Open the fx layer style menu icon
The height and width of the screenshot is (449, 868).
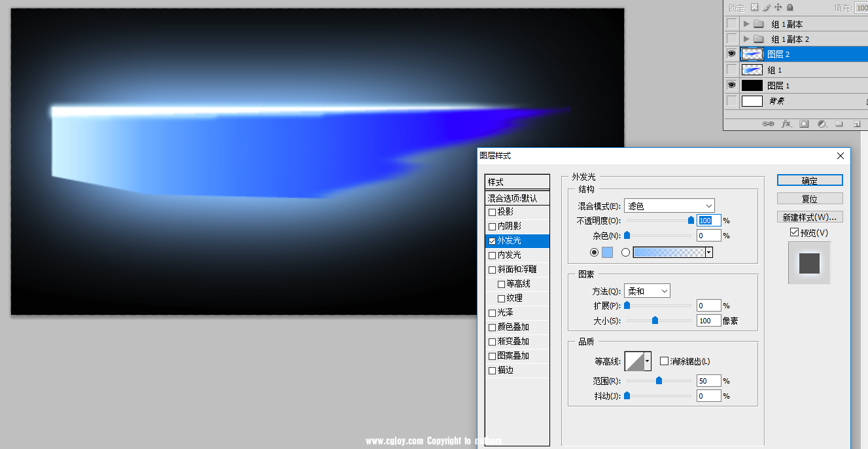coord(787,123)
